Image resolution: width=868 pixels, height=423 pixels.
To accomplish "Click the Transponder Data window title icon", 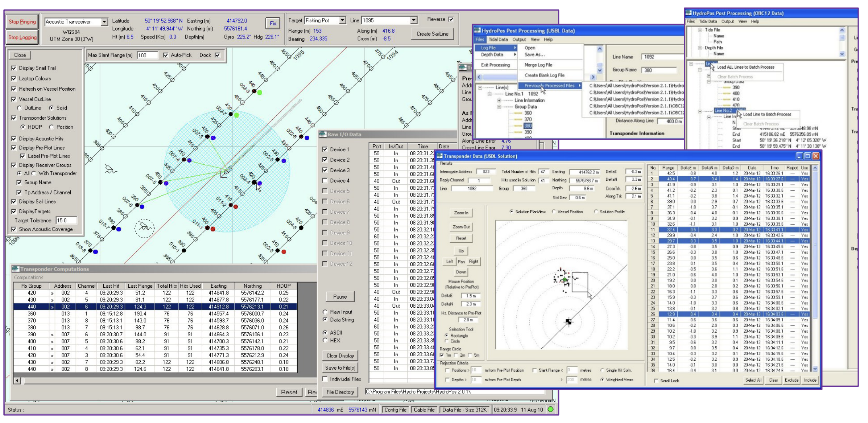I will [x=439, y=156].
